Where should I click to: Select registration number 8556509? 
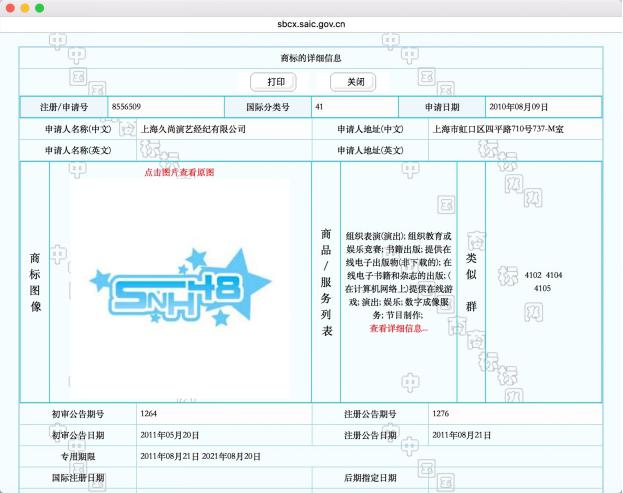tap(126, 106)
